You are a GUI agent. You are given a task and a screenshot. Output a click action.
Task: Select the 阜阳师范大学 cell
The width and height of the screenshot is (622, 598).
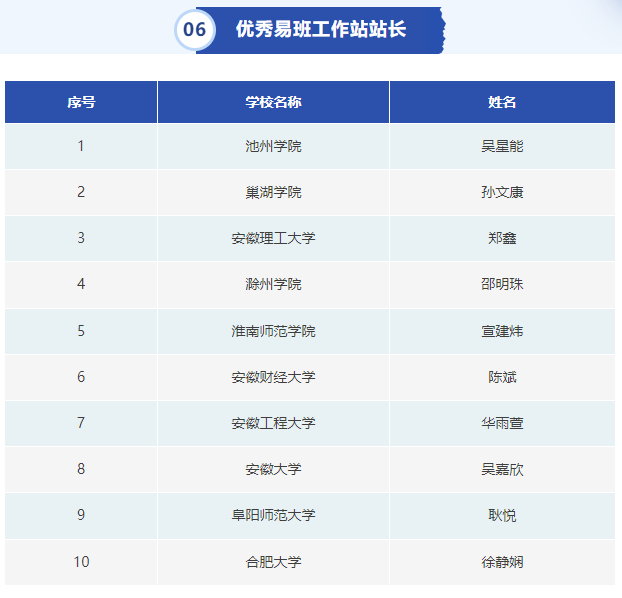click(273, 515)
